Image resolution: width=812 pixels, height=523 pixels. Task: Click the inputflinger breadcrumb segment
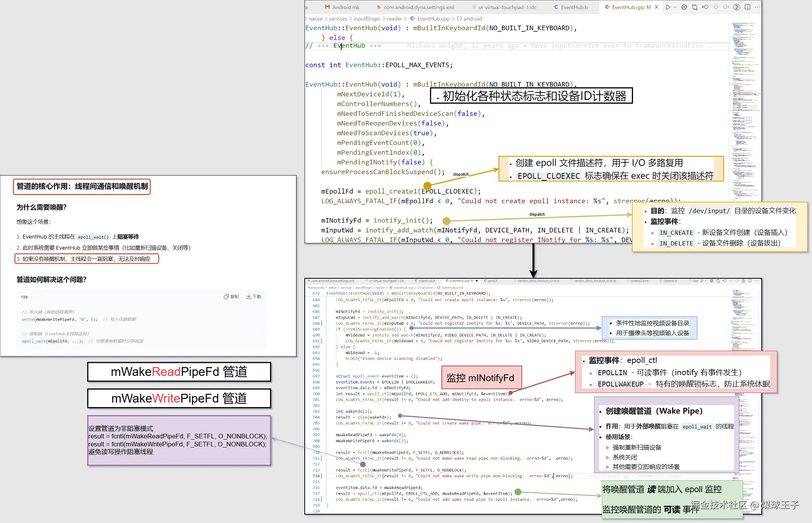pyautogui.click(x=367, y=19)
